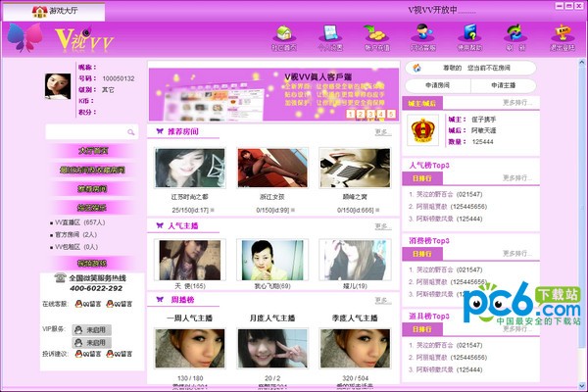Click 阿斯顿撒风景 (125444) in 道具榜Top3
The height and width of the screenshot is (392, 588).
446,369
